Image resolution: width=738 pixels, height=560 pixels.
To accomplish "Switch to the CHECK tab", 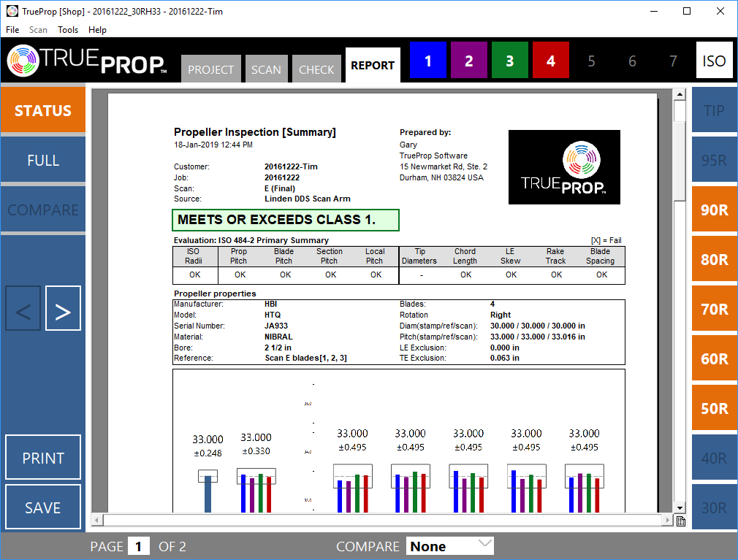I will click(316, 69).
